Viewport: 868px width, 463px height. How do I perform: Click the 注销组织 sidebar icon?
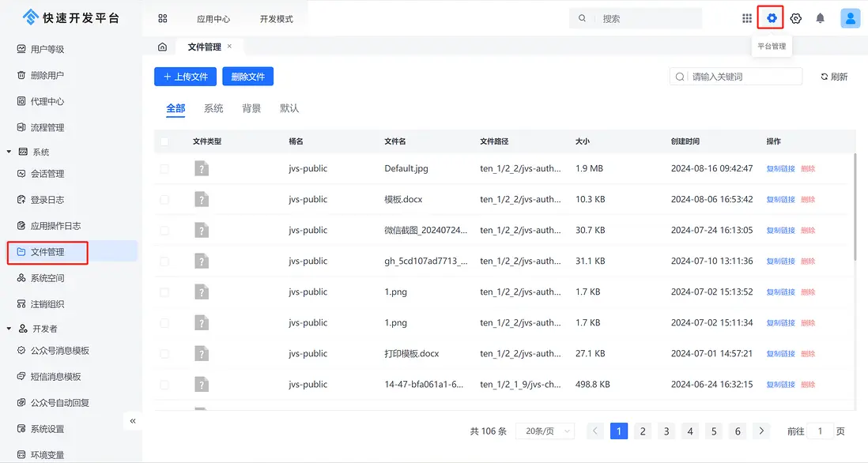21,303
